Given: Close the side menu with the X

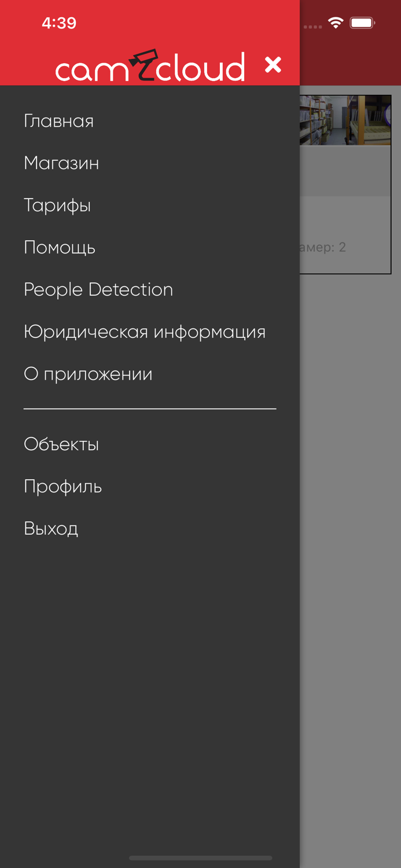Looking at the screenshot, I should click(x=273, y=65).
